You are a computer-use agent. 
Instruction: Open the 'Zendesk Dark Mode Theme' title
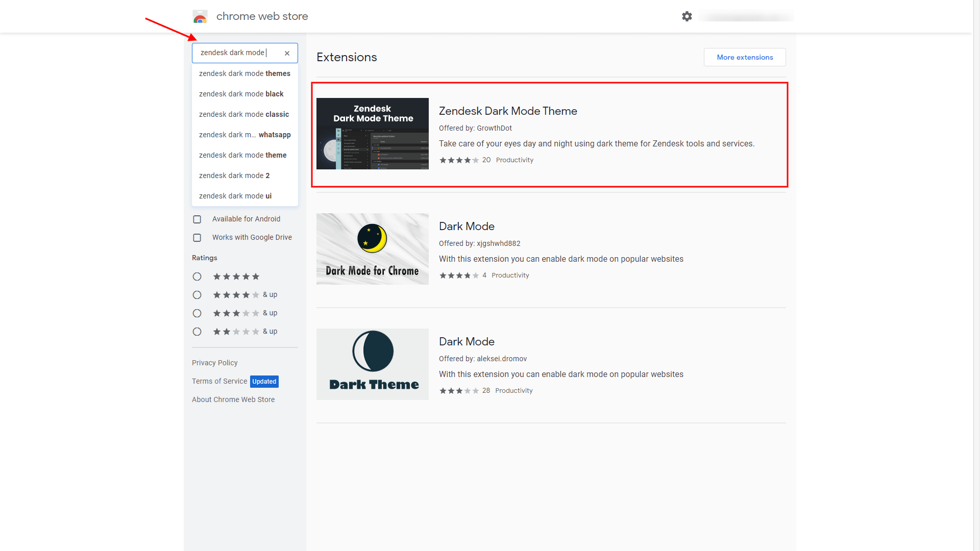[508, 111]
